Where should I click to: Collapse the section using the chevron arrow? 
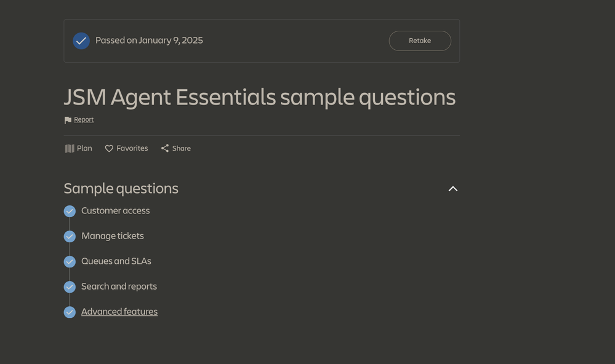click(x=453, y=189)
